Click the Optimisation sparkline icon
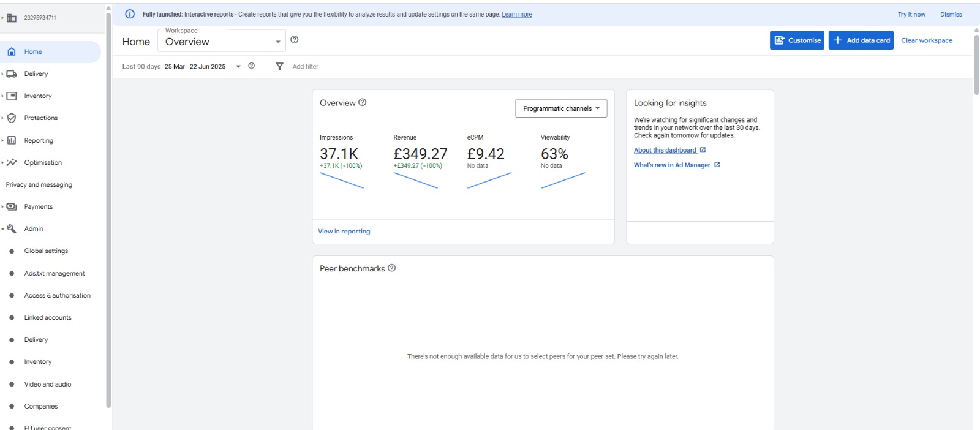This screenshot has height=430, width=980. pyautogui.click(x=12, y=162)
